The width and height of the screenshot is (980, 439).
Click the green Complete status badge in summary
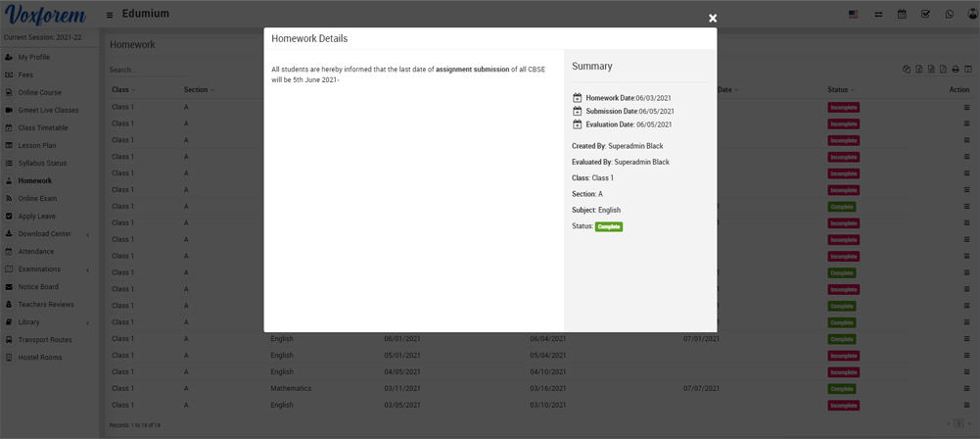click(x=609, y=226)
